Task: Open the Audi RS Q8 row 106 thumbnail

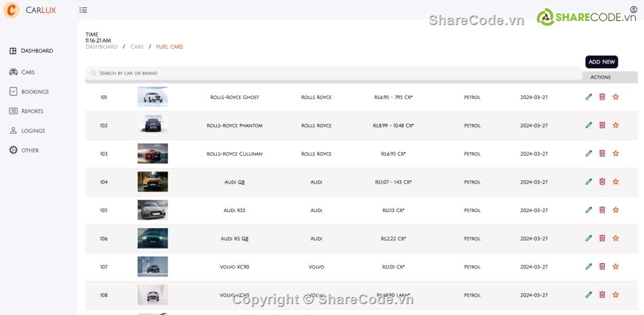Action: point(153,238)
